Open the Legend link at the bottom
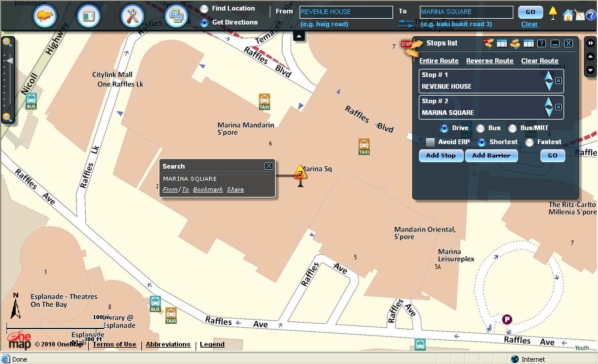The height and width of the screenshot is (364, 598). click(211, 344)
